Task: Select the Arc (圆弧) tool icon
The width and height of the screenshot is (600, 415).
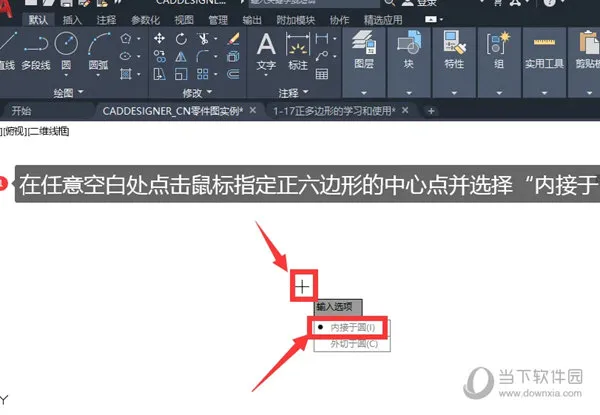Action: (99, 43)
